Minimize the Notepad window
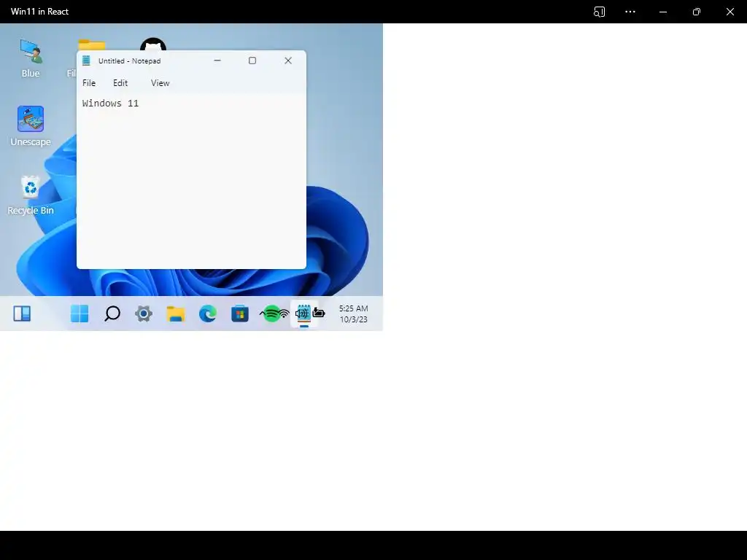This screenshot has height=560, width=747. pos(217,61)
